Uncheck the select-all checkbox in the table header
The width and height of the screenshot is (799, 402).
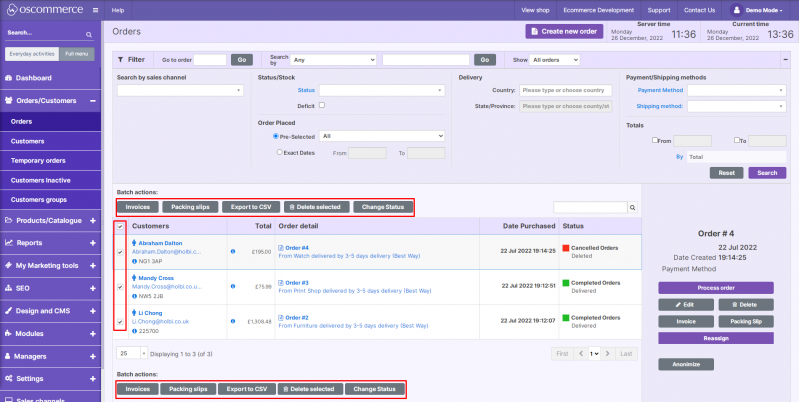122,226
